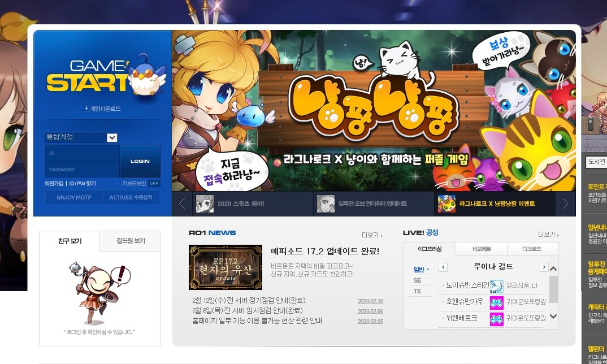607x364 pixels.
Task: Open the 회원가입 sign-up link
Action: click(x=54, y=184)
